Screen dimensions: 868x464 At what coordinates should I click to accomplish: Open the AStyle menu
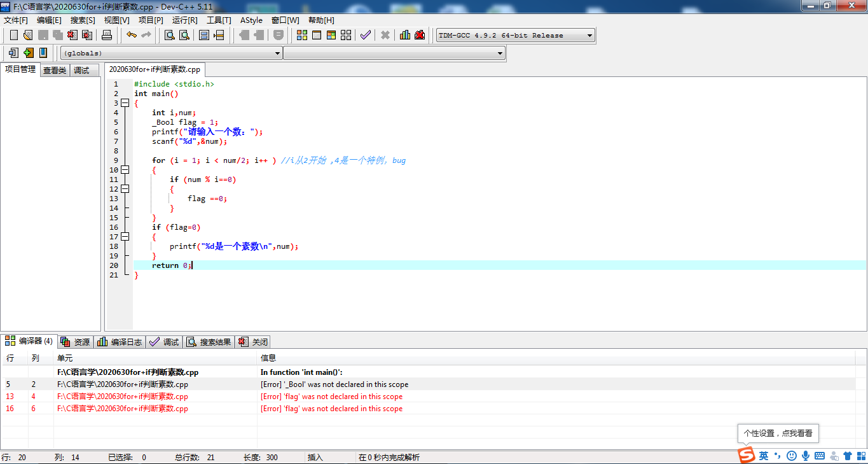pos(251,20)
